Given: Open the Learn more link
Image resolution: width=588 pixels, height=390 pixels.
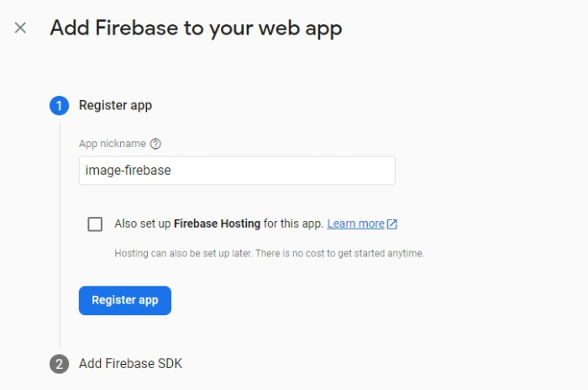Looking at the screenshot, I should tap(355, 224).
